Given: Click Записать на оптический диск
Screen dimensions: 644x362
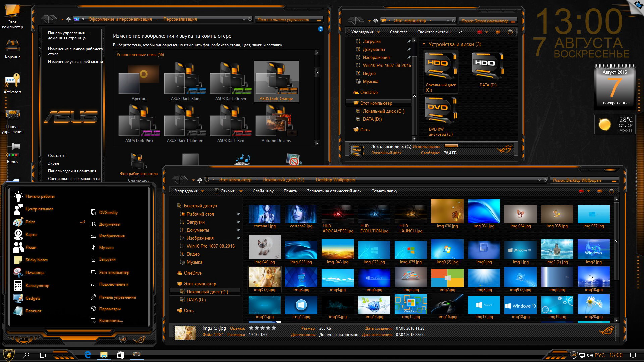Looking at the screenshot, I should 334,191.
